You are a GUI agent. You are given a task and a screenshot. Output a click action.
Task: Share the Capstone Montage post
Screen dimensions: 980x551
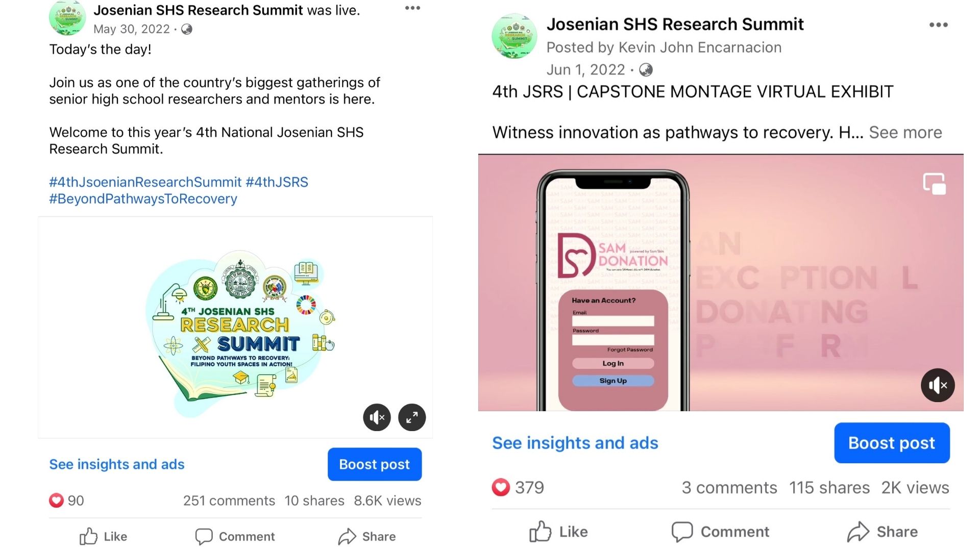click(x=883, y=532)
